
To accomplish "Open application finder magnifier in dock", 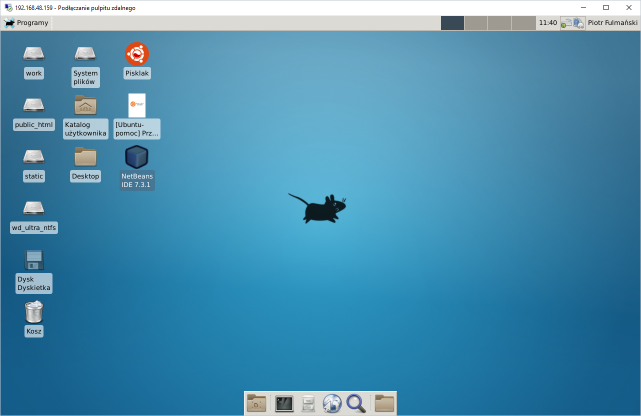I will point(356,404).
